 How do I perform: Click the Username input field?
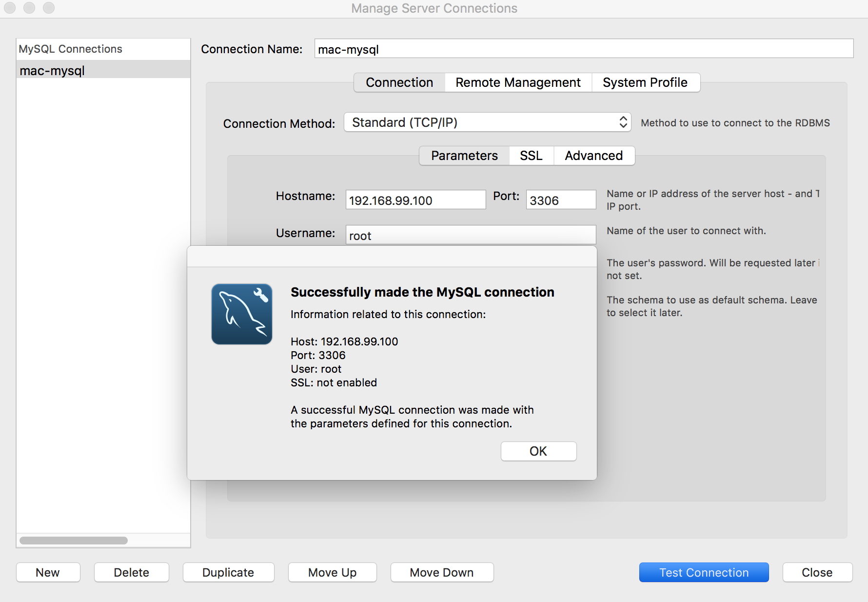click(471, 235)
